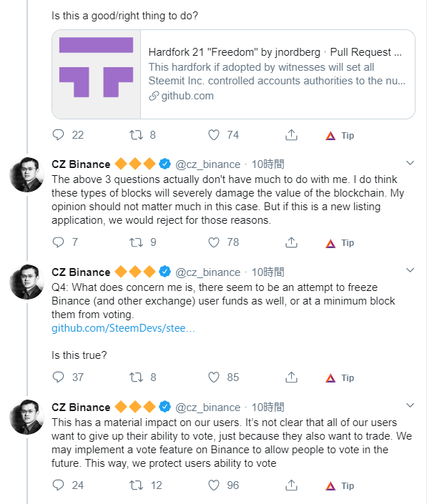Retweet the tweet with 12 retweets
437x504 pixels.
134,485
